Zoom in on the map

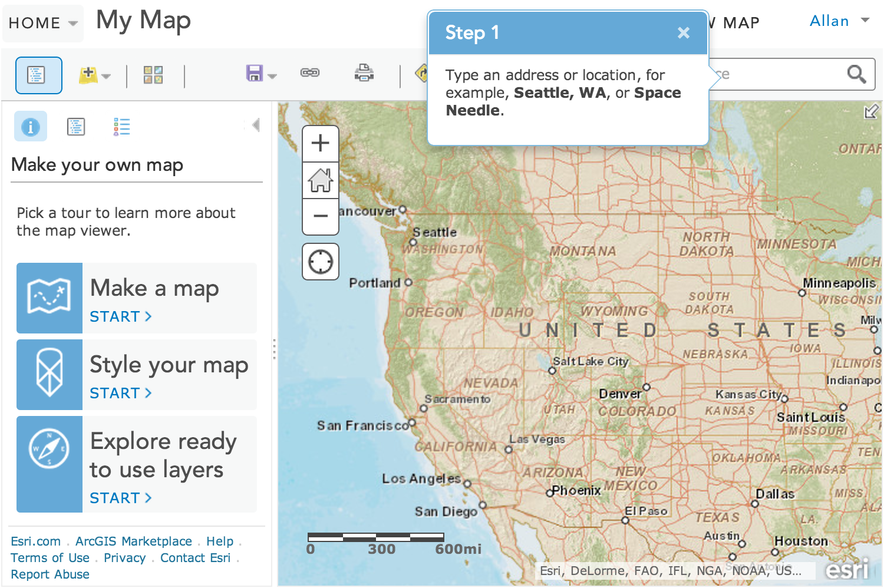click(x=321, y=143)
